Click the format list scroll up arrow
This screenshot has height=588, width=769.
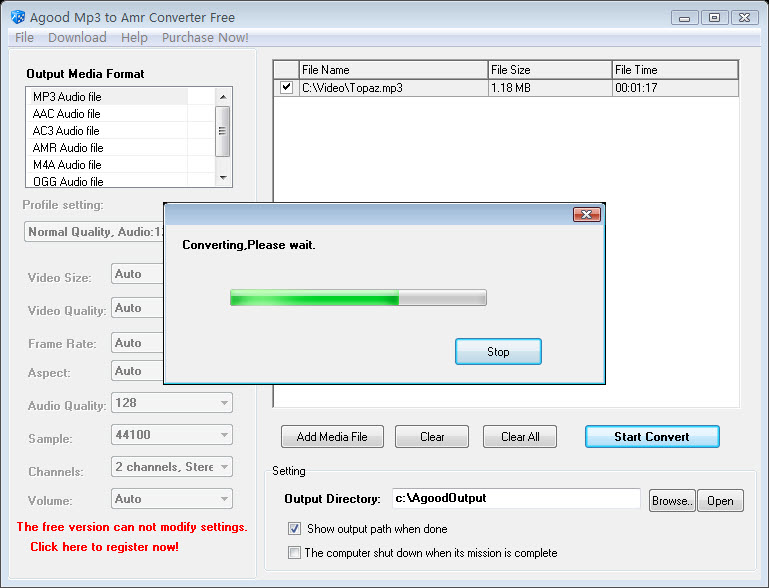pyautogui.click(x=223, y=97)
